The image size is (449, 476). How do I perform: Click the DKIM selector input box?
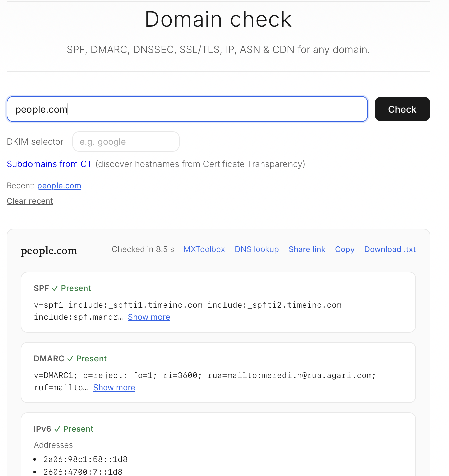click(x=126, y=141)
